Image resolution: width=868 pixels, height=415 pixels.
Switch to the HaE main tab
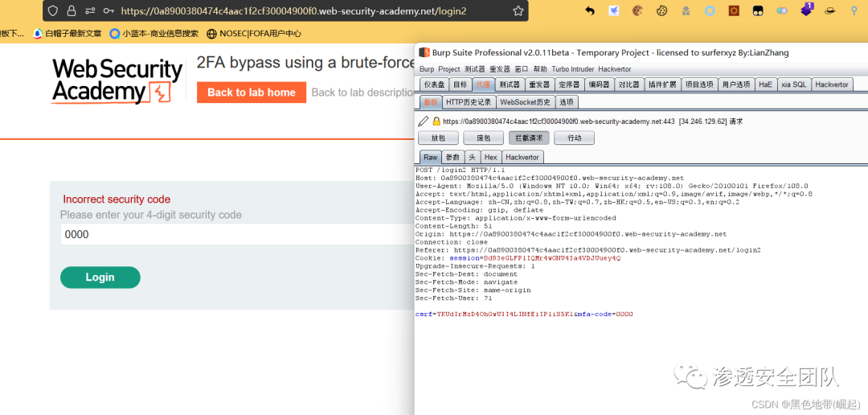pyautogui.click(x=766, y=84)
